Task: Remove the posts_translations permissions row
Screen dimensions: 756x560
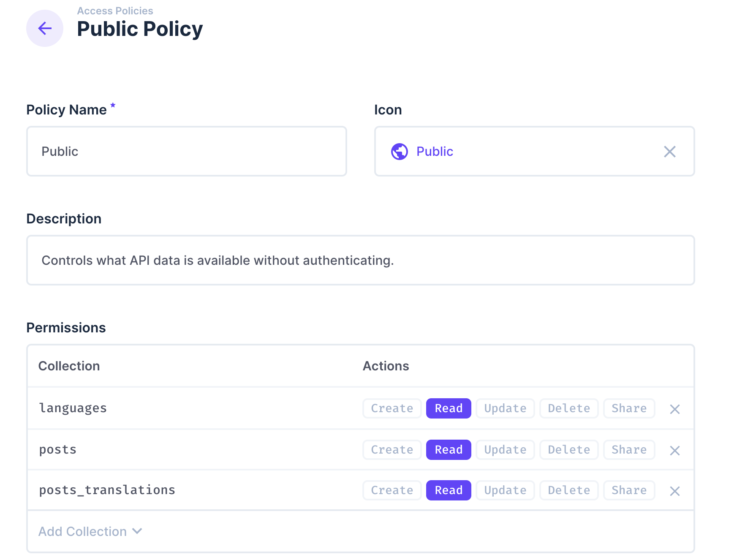Action: click(x=674, y=491)
